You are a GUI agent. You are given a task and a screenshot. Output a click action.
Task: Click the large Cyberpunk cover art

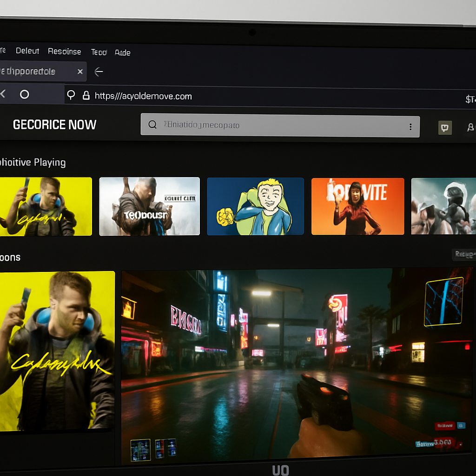pyautogui.click(x=57, y=350)
